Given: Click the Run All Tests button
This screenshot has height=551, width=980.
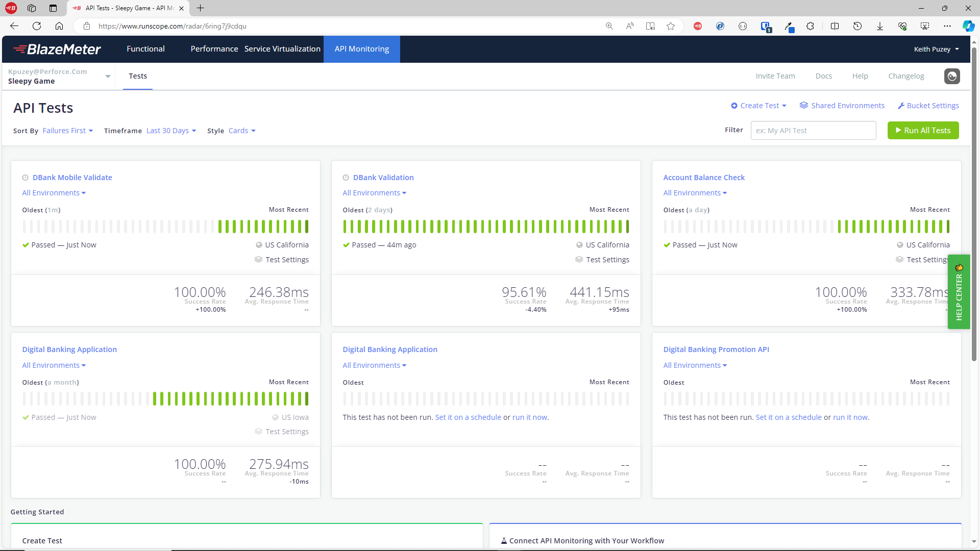Looking at the screenshot, I should tap(923, 131).
